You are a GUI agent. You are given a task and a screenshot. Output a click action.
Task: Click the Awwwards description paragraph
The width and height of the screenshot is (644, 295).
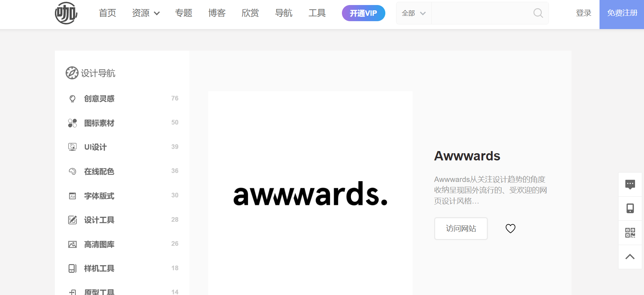pos(490,190)
